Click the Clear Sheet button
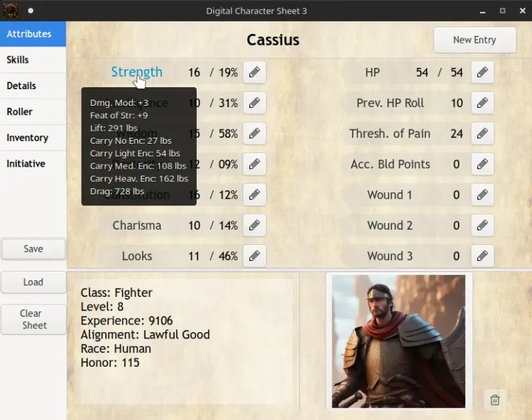Image resolution: width=532 pixels, height=420 pixels. click(x=33, y=319)
